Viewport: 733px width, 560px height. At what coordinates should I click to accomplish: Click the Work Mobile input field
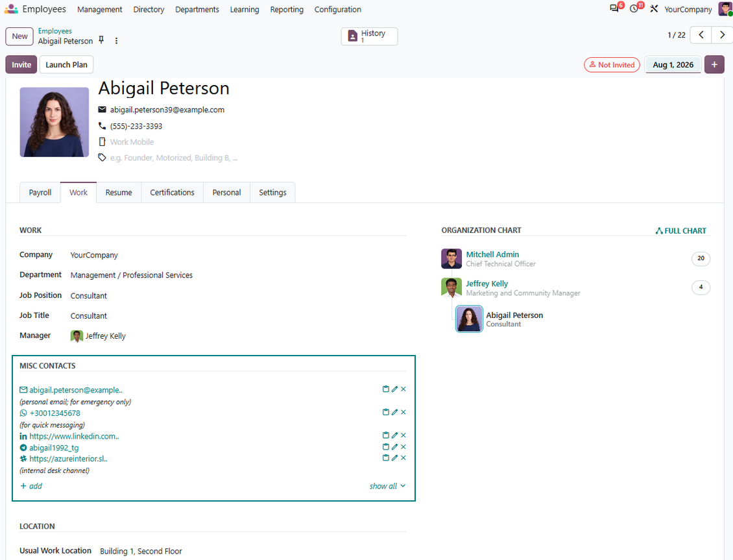click(x=132, y=142)
